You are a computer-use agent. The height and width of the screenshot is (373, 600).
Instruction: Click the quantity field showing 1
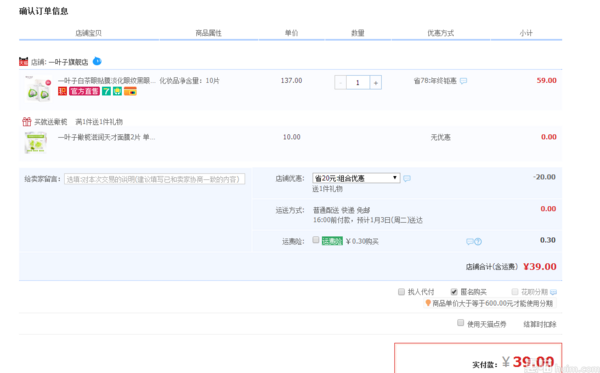click(358, 83)
